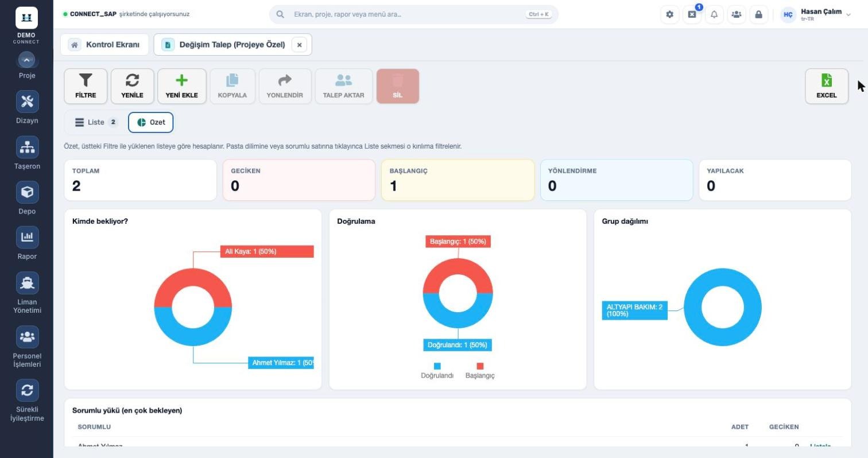Image resolution: width=868 pixels, height=458 pixels.
Task: Open the BAŞLANGIÇ summary card
Action: click(x=458, y=180)
